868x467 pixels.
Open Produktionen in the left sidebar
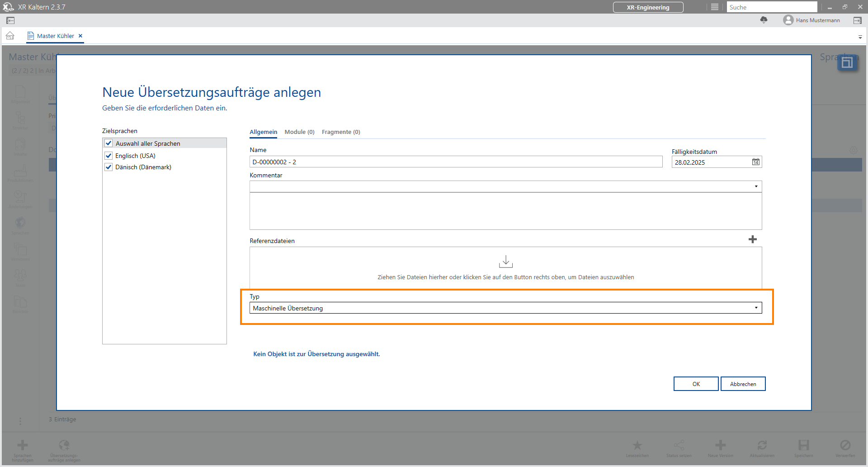pos(20,173)
